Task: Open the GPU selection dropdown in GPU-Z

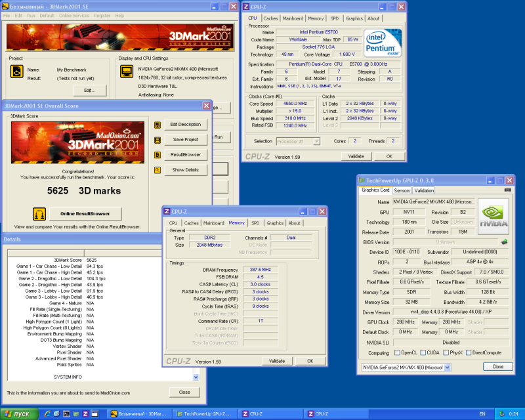Action: tap(448, 367)
